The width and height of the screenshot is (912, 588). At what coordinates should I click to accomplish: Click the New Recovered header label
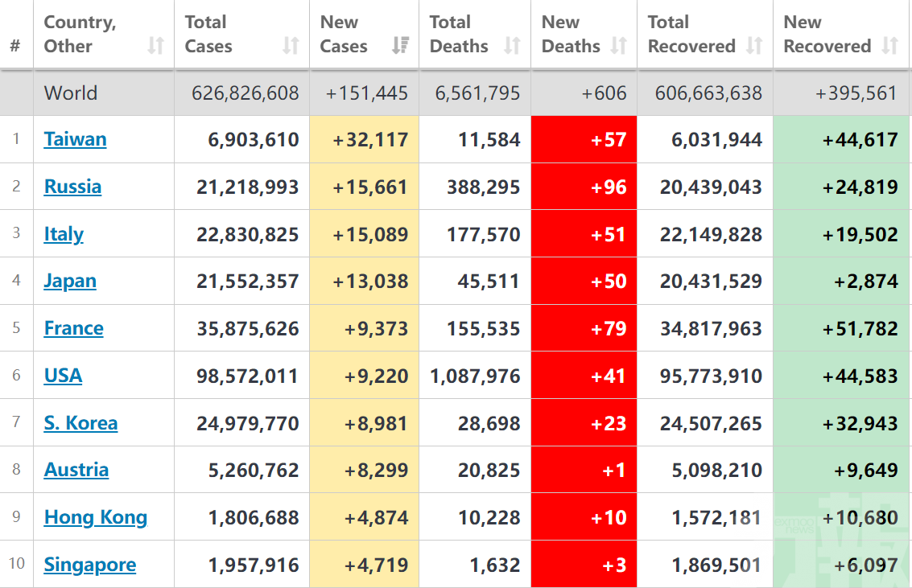827,34
